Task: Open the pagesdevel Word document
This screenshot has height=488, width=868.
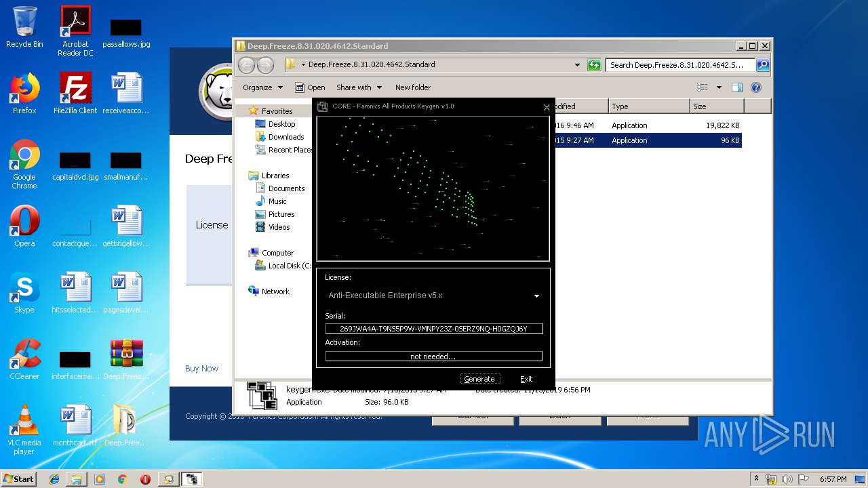Action: pyautogui.click(x=126, y=293)
